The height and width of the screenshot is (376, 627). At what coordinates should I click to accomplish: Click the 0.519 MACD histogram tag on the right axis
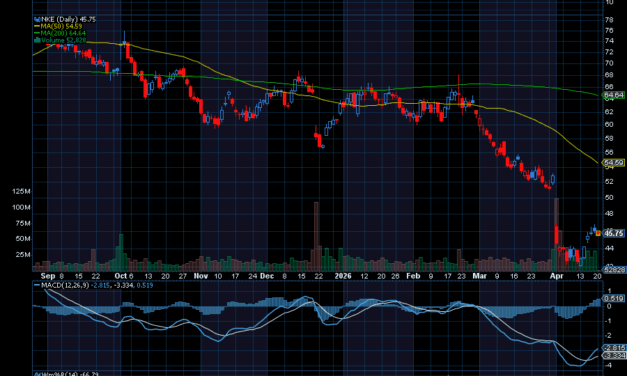614,298
